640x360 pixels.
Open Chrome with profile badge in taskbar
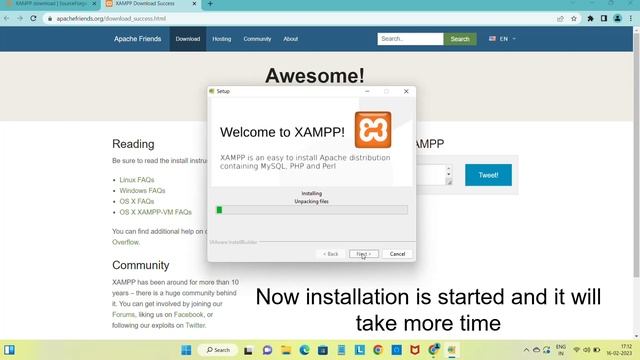[433, 349]
